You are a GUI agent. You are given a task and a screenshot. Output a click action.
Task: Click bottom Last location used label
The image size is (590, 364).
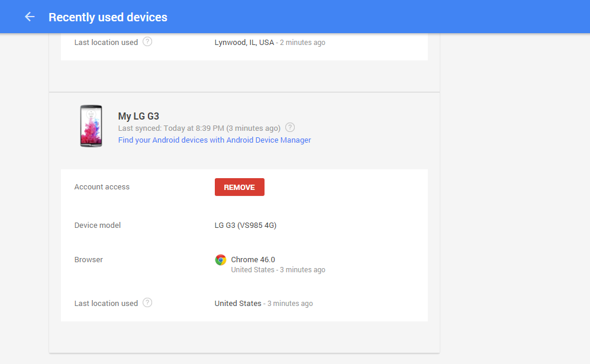(106, 304)
